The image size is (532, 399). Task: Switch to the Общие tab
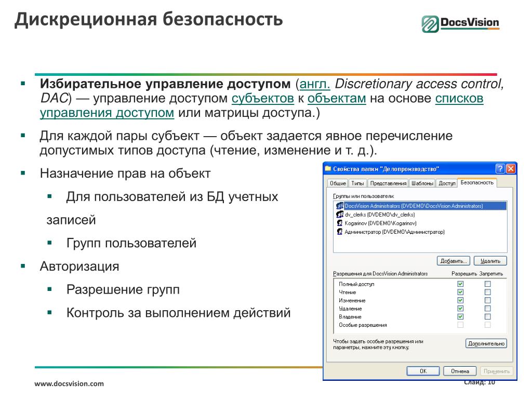click(338, 183)
